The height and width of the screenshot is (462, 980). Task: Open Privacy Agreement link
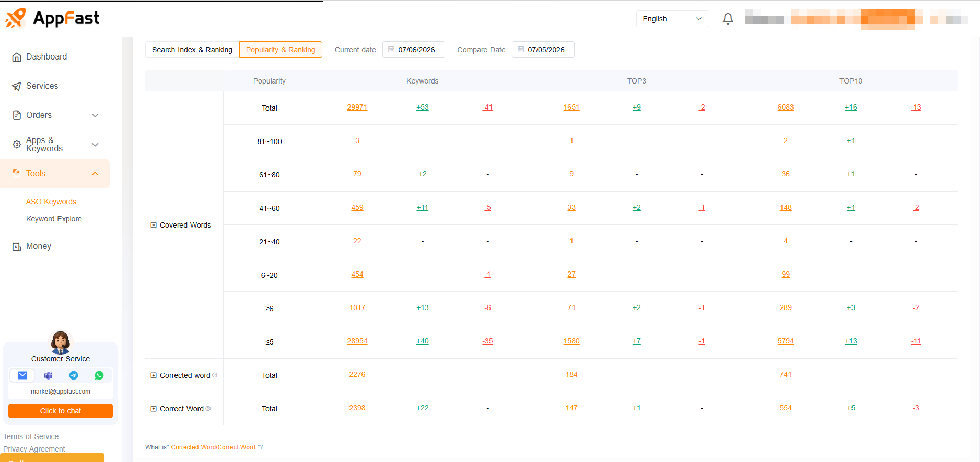pos(34,449)
